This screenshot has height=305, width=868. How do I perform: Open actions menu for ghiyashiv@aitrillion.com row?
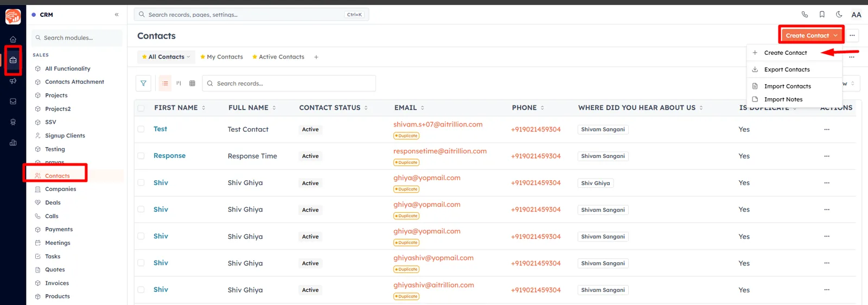827,290
